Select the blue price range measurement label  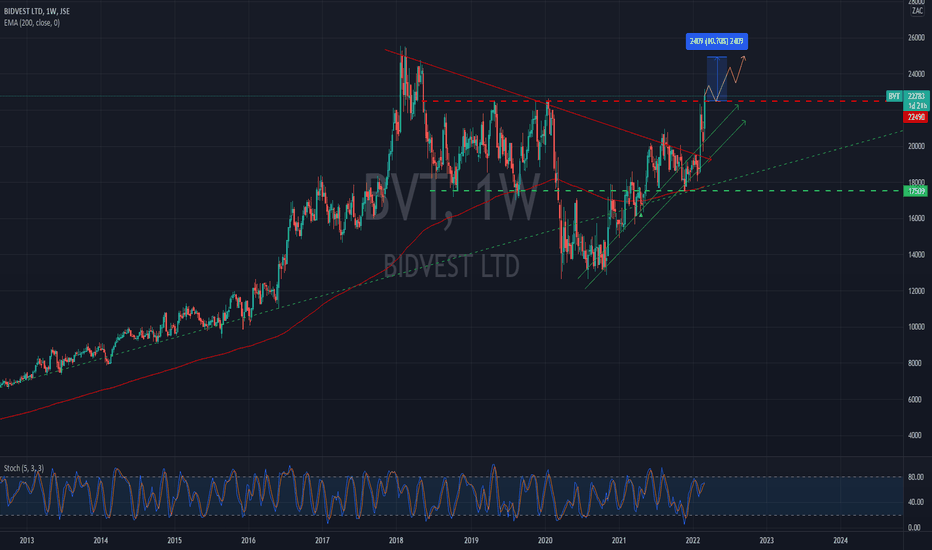(x=717, y=42)
